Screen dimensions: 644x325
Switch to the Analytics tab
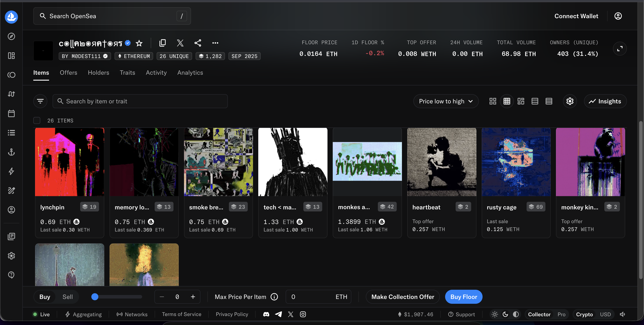coord(190,72)
